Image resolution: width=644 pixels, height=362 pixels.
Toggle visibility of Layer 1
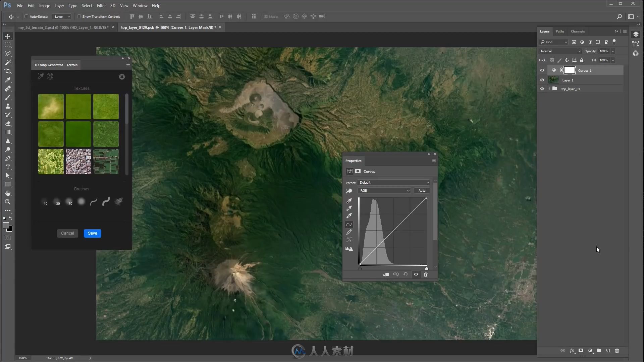point(542,80)
